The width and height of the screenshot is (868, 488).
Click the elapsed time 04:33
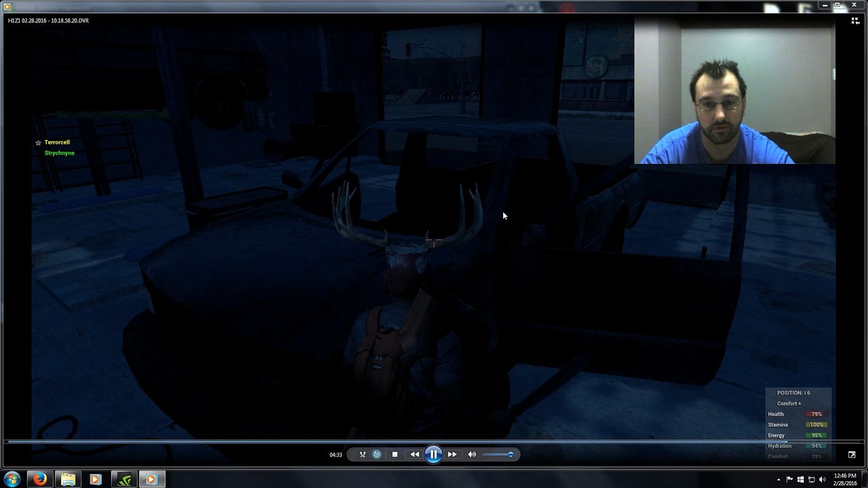(x=336, y=455)
